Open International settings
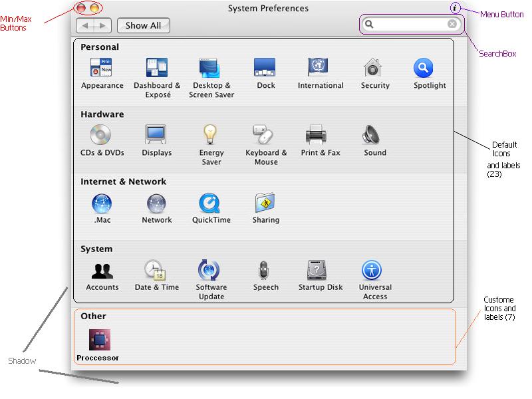532x399 pixels. (x=321, y=73)
